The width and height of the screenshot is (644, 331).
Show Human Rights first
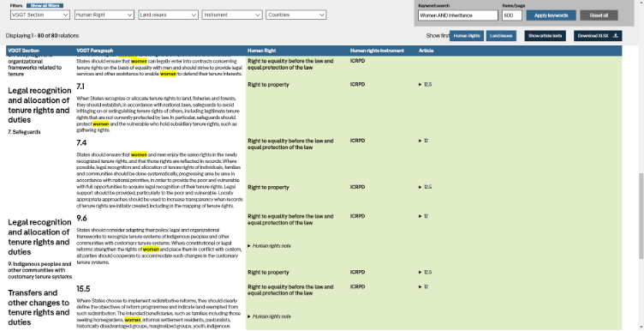(467, 36)
